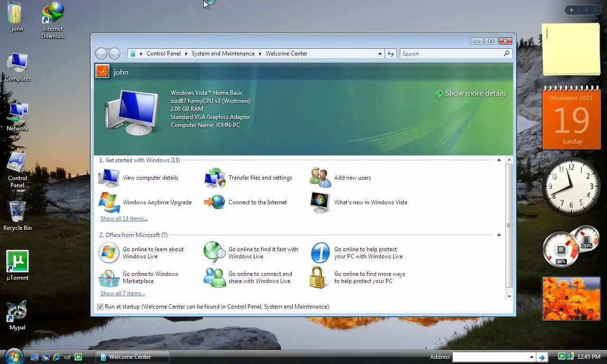Open What's new in Windows Vista

(359, 202)
